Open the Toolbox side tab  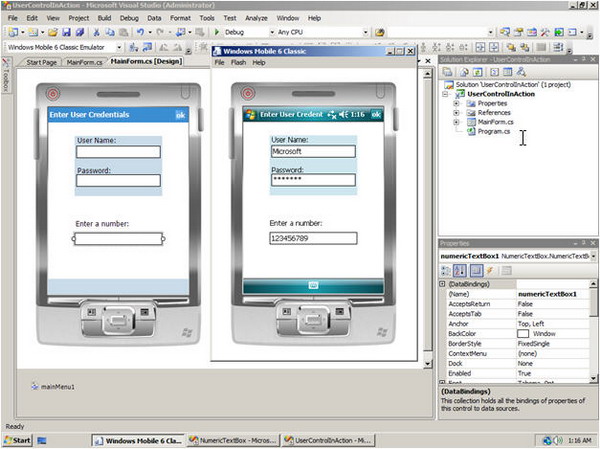coord(7,75)
